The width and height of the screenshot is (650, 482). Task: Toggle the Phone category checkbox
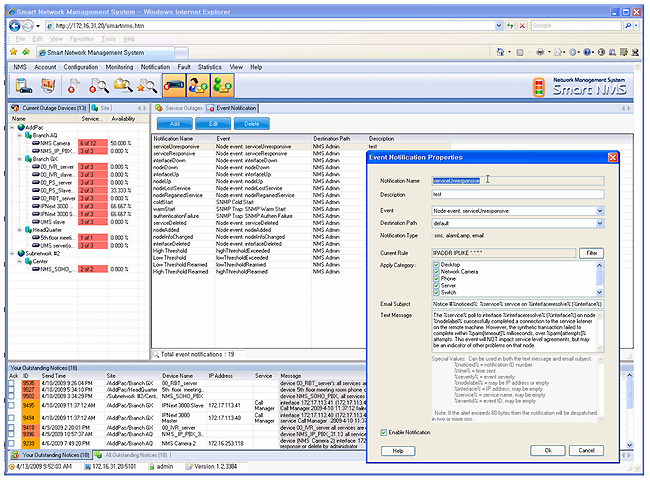point(436,279)
